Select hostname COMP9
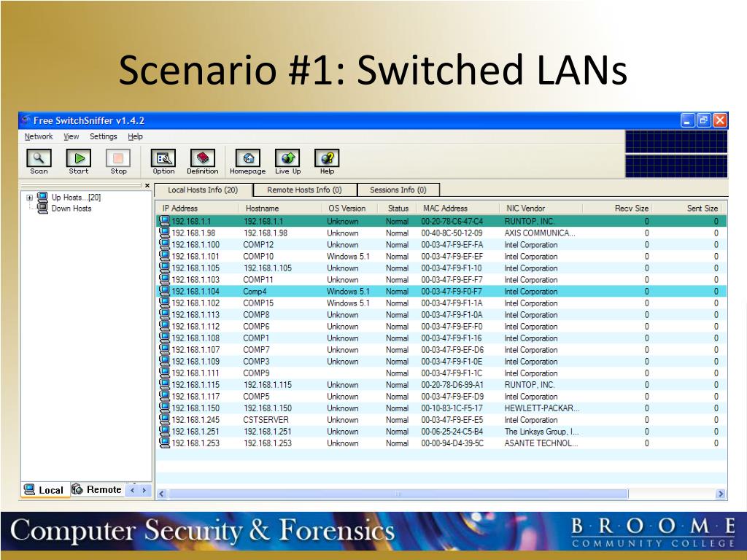The height and width of the screenshot is (560, 747). point(256,373)
